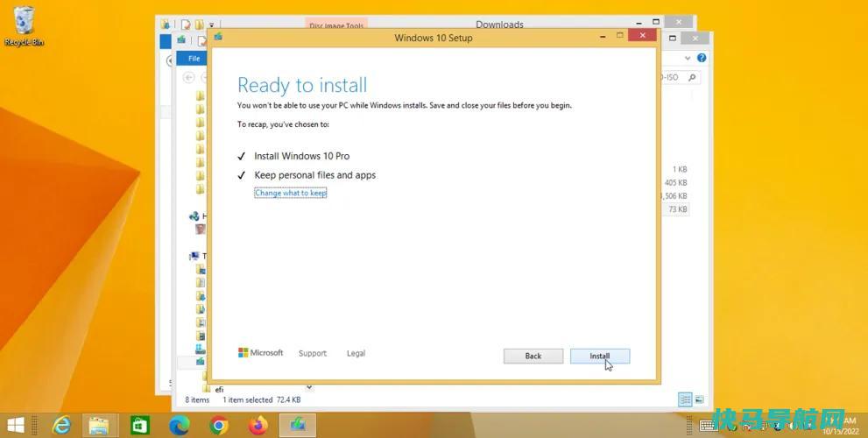868x438 pixels.
Task: Minimize the Windows 10 Setup window
Action: point(603,35)
